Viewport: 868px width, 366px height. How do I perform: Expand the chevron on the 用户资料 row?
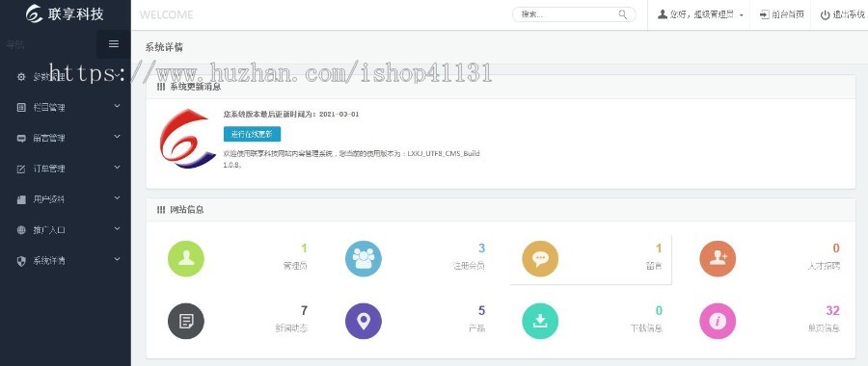tap(117, 197)
